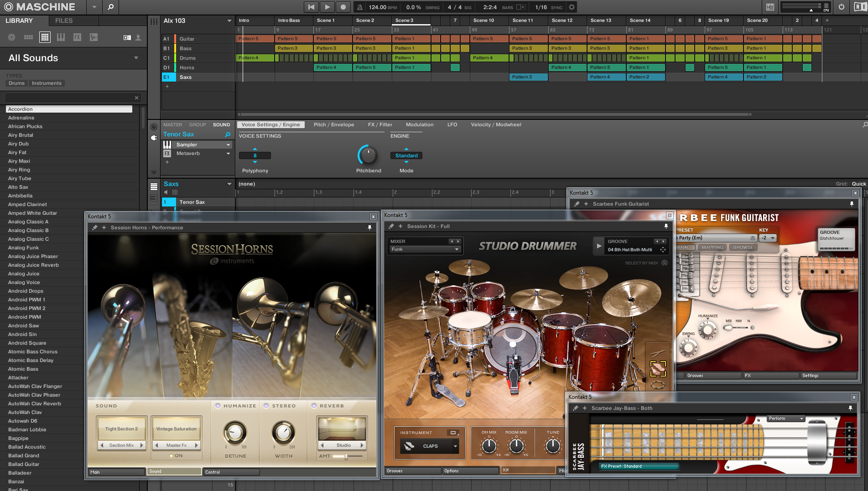Select the Samples waveform icon in the Library
Image resolution: width=868 pixels, height=491 pixels.
pyautogui.click(x=94, y=37)
